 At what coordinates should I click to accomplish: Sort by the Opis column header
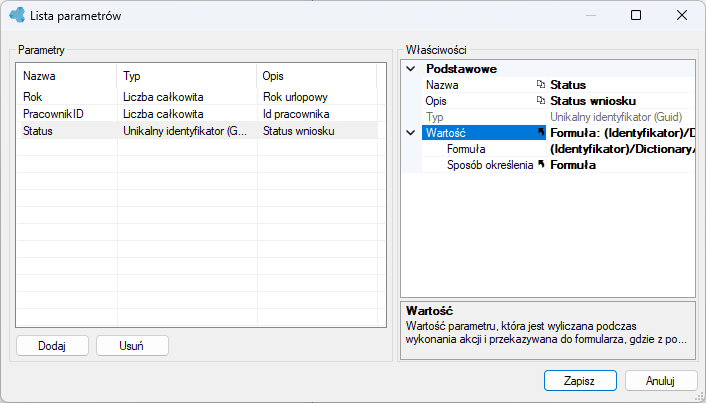317,76
